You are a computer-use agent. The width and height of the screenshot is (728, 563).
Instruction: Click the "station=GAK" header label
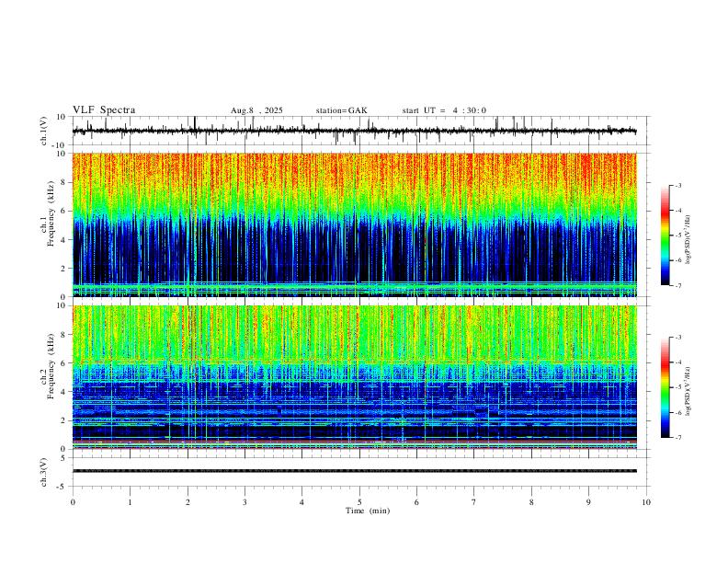341,110
